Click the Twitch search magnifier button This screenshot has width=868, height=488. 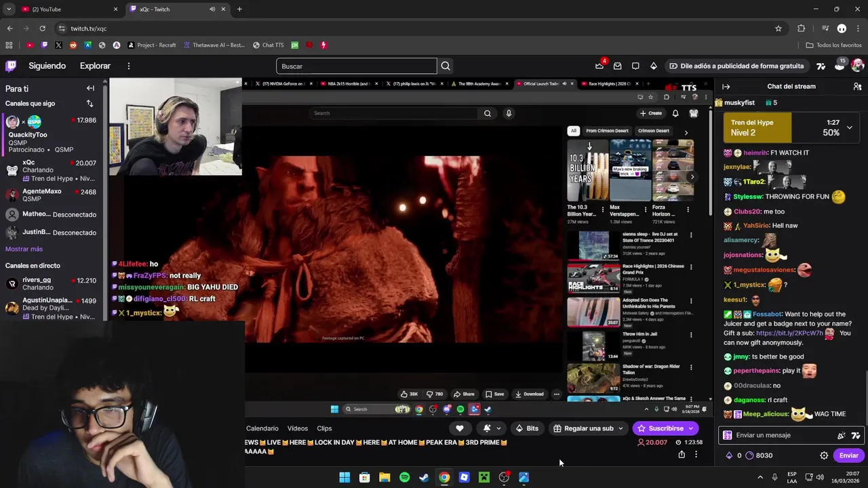pyautogui.click(x=446, y=66)
